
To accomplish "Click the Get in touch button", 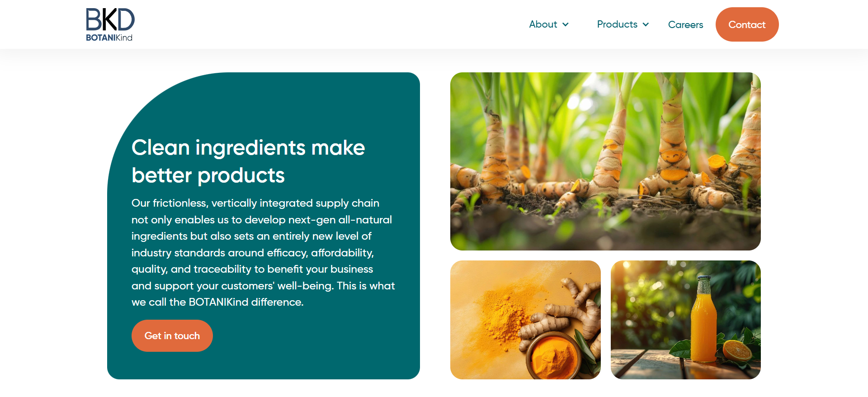I will coord(172,336).
